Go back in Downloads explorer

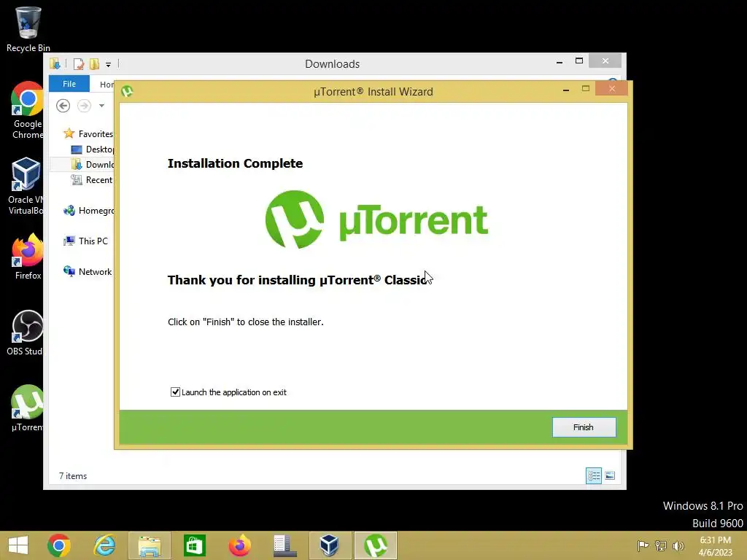[63, 105]
